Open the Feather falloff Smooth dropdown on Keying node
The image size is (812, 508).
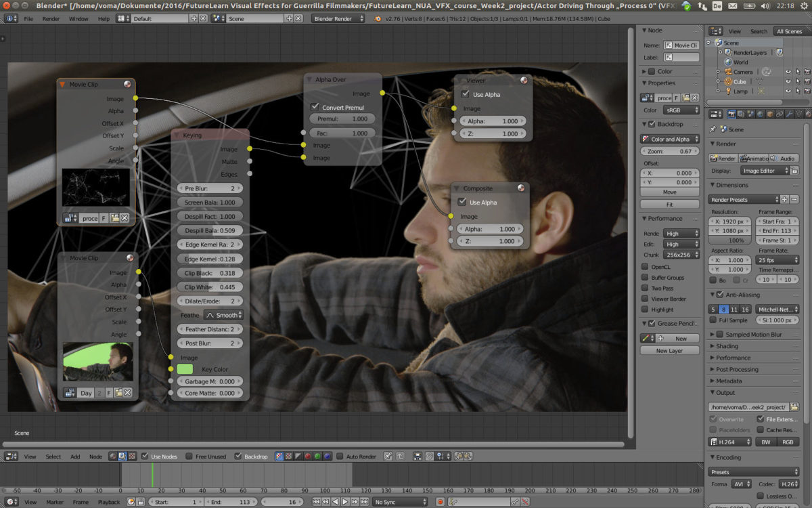pos(223,314)
